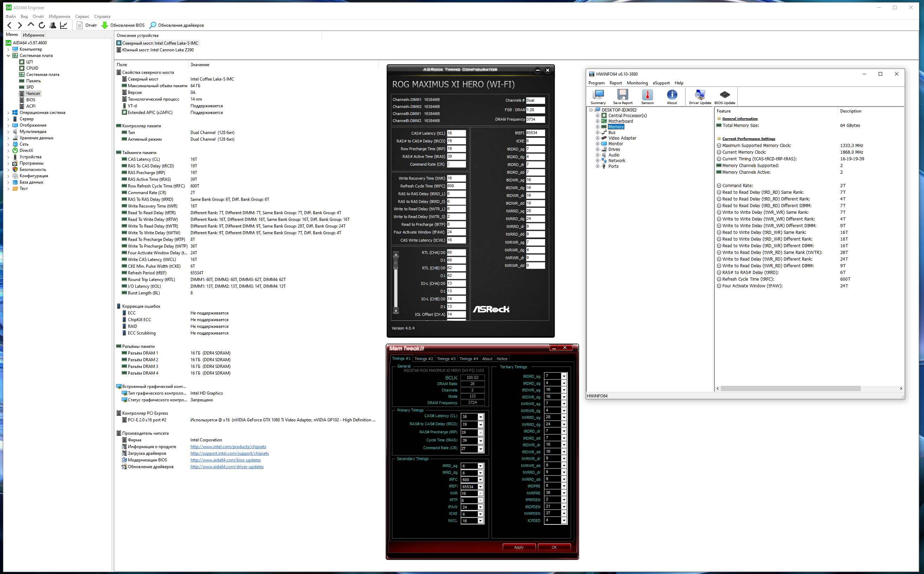Open CAS# Latency (CL) dropdown in Mem TweakIt
This screenshot has height=574, width=924.
[x=480, y=417]
